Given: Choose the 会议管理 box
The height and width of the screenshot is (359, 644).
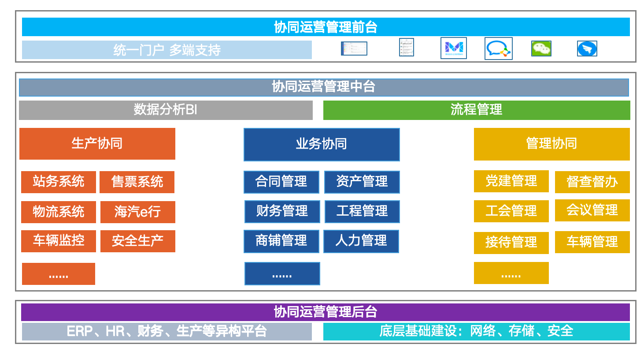Looking at the screenshot, I should [592, 210].
